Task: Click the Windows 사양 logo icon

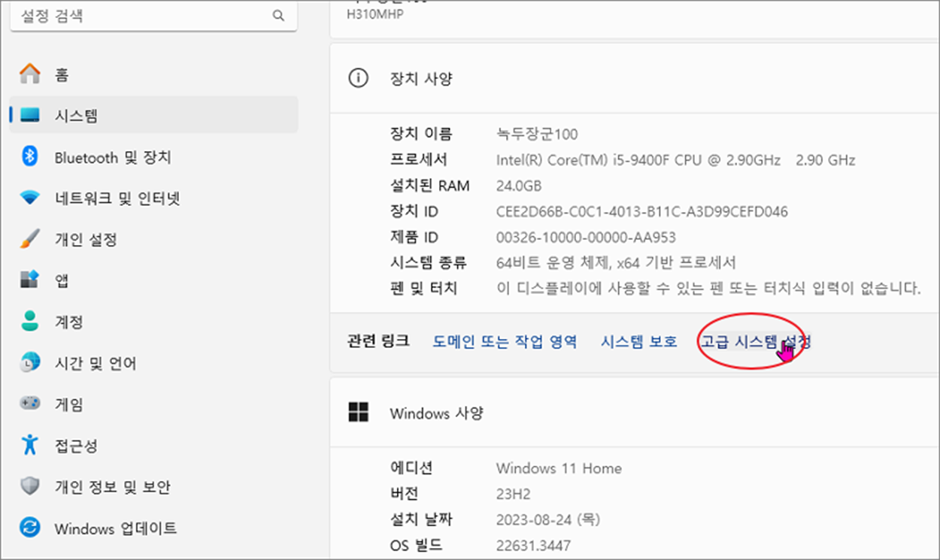Action: pos(358,412)
